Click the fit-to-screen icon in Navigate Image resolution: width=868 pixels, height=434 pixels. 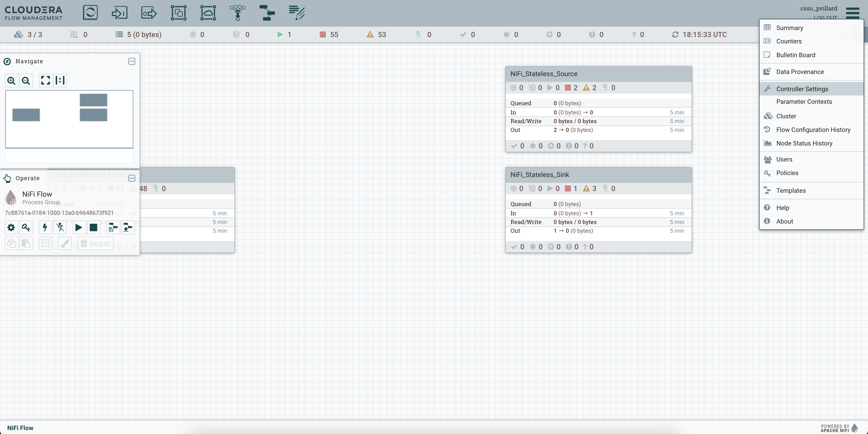45,80
